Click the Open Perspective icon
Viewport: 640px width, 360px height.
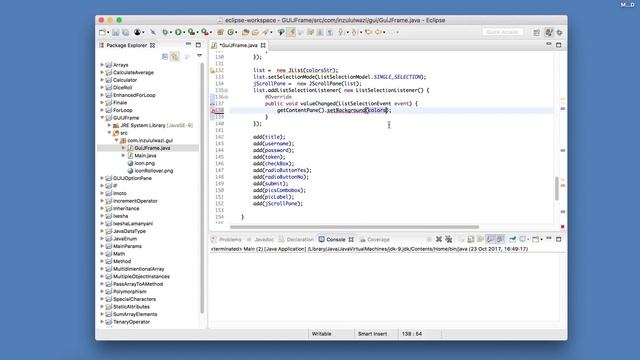point(536,32)
